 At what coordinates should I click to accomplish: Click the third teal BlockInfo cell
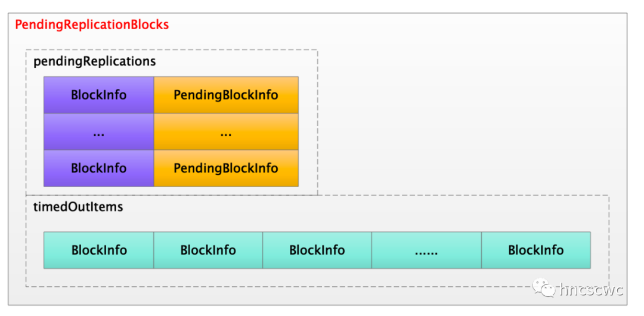[317, 250]
